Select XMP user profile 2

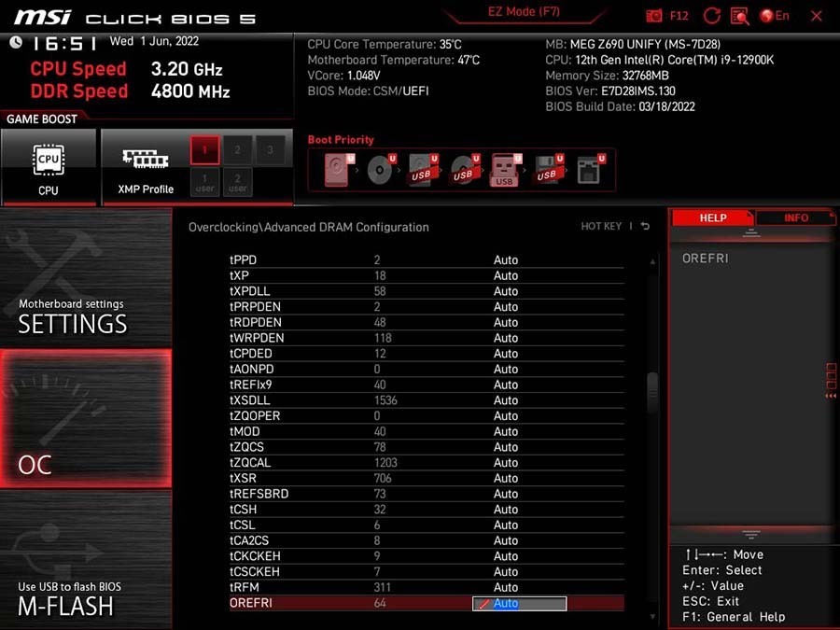pos(237,182)
